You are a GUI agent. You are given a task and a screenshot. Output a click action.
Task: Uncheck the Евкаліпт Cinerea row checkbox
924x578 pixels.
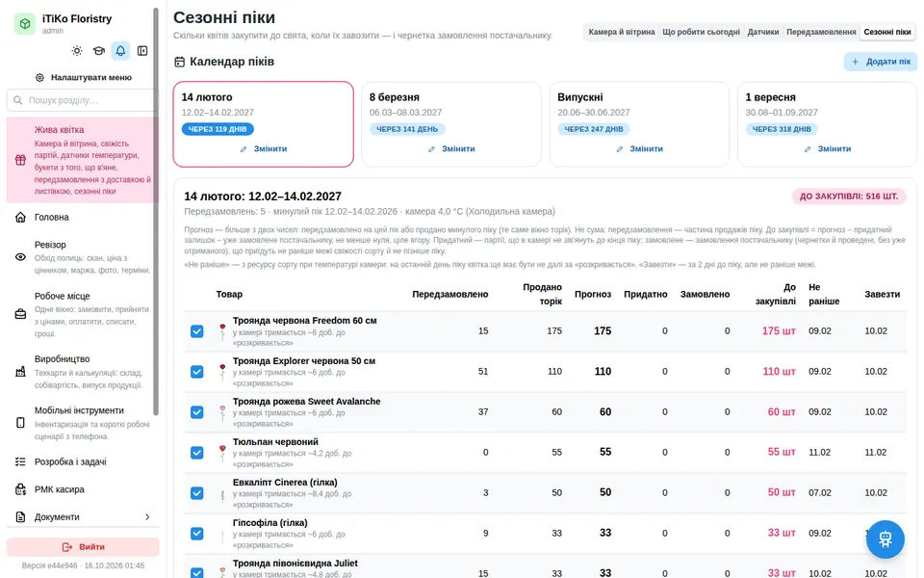pyautogui.click(x=196, y=493)
